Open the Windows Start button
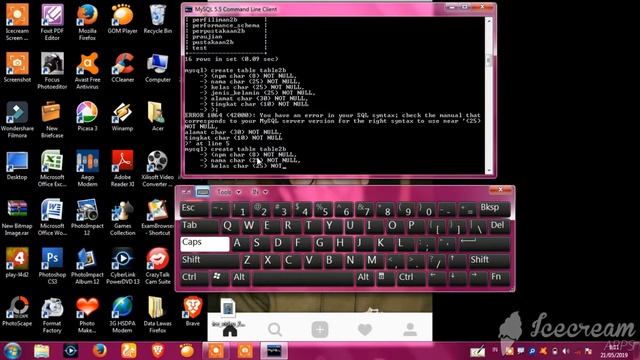The image size is (640, 360). click(x=12, y=351)
